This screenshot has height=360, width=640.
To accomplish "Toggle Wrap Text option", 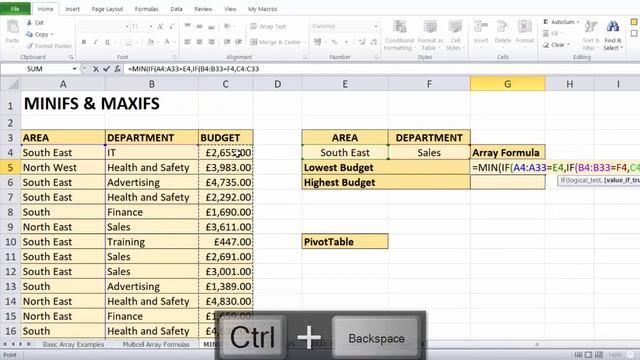I will pos(268,27).
